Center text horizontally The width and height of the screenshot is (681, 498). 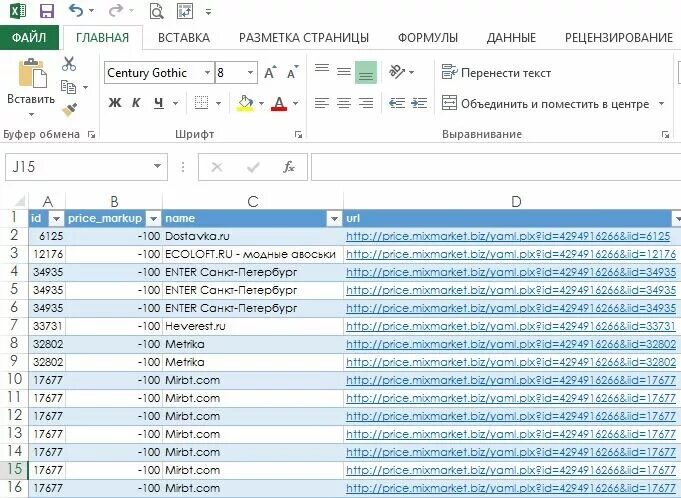coord(344,103)
